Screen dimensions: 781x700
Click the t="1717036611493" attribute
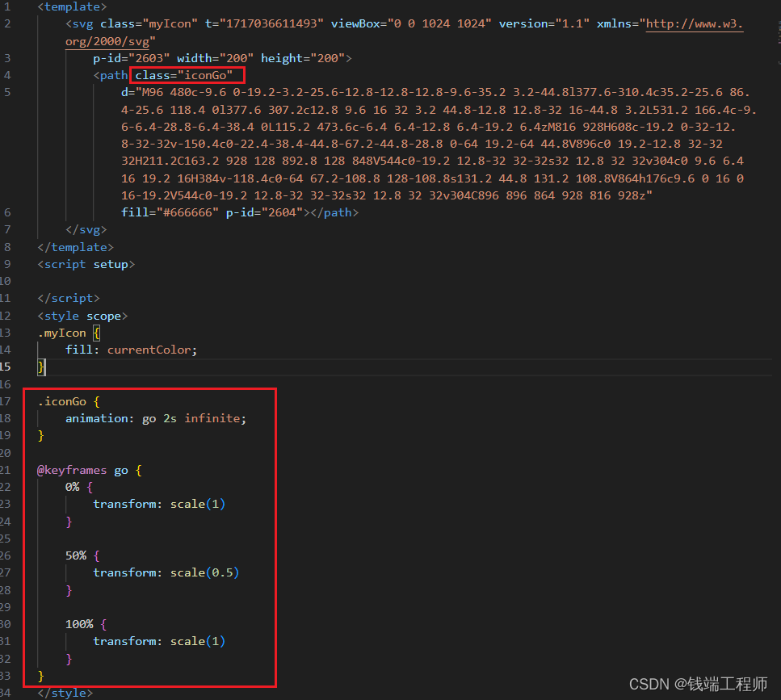coord(264,24)
